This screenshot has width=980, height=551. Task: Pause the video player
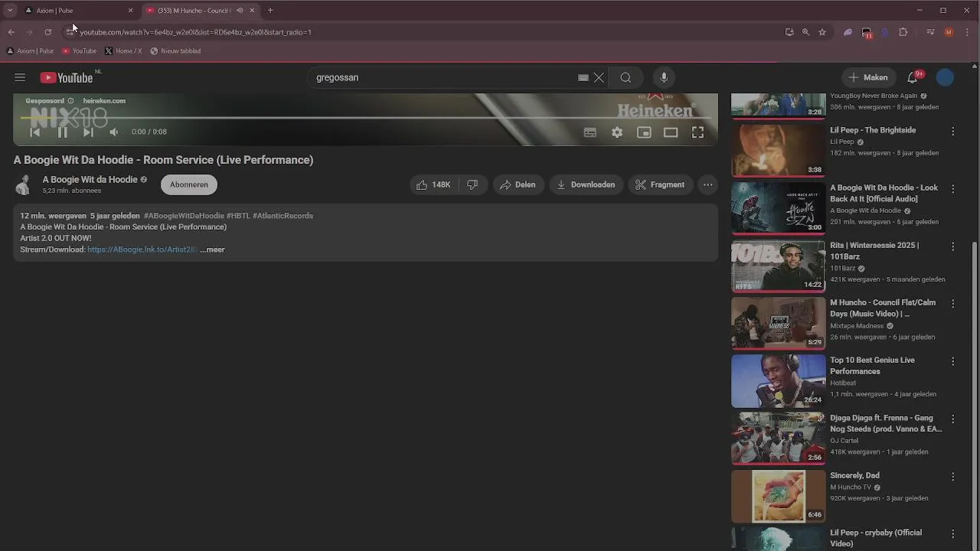62,132
